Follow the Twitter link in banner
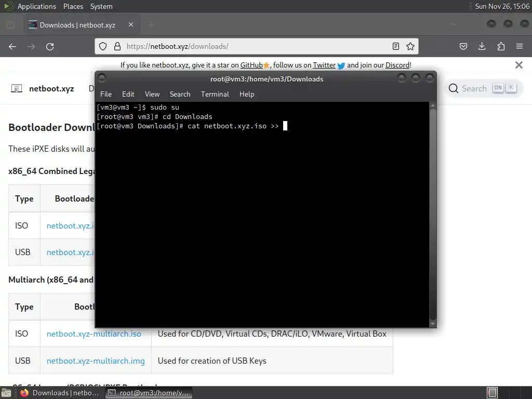Viewport: 532px width, 399px height. pos(324,65)
